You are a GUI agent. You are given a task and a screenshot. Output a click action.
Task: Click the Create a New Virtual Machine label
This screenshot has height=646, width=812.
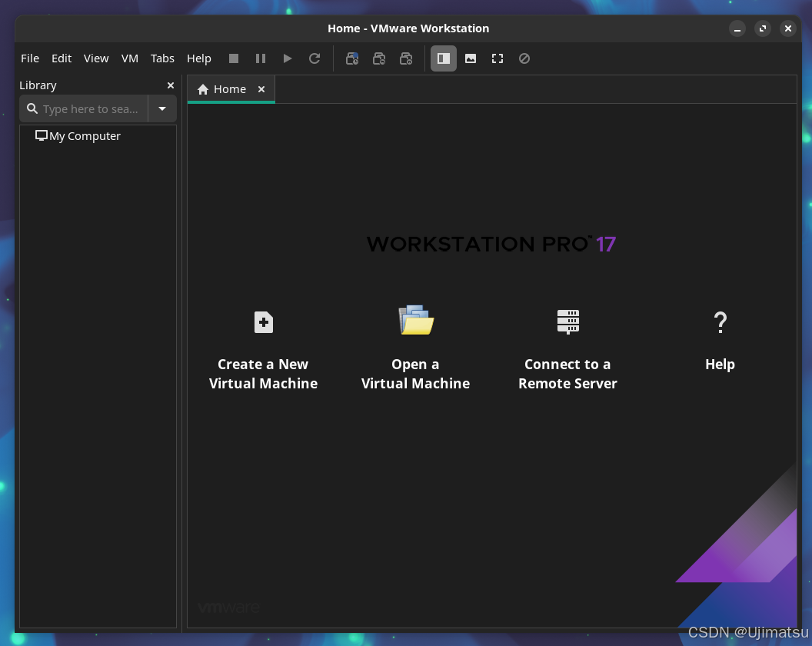pos(263,374)
